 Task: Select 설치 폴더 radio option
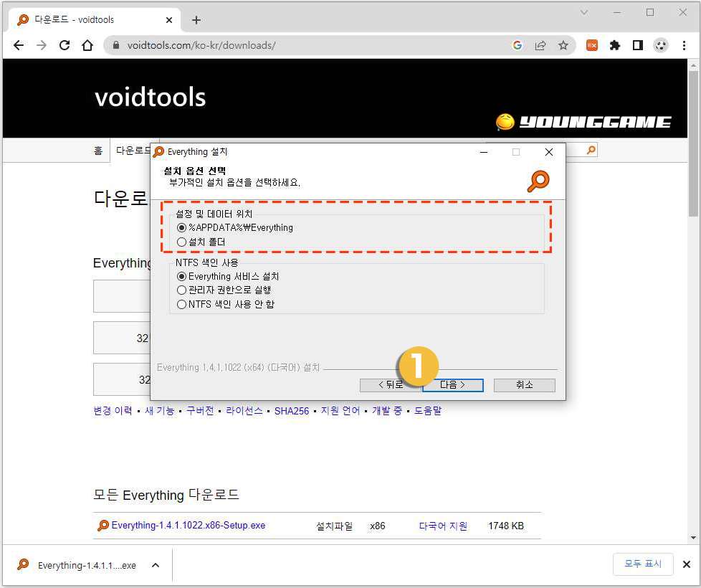(x=201, y=242)
